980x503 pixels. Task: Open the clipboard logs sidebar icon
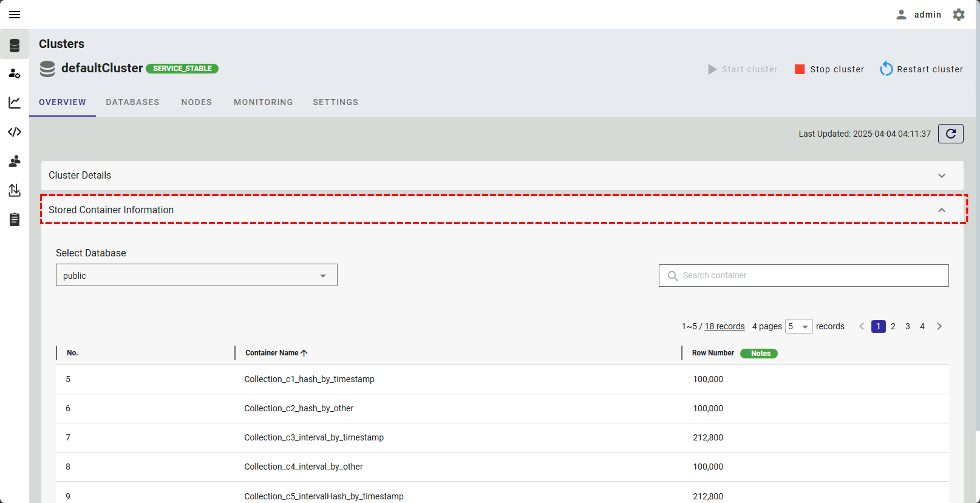[x=14, y=219]
